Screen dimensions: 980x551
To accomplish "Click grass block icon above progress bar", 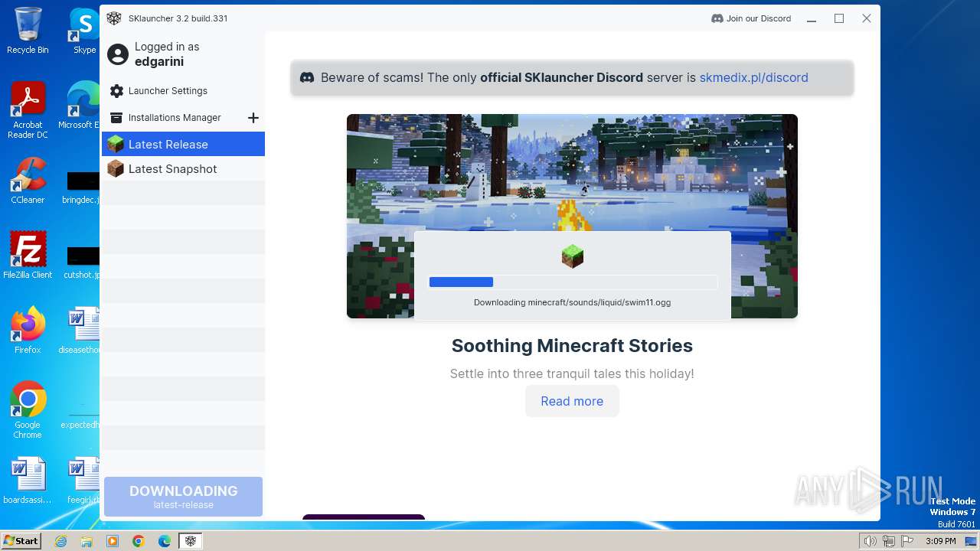I will [x=572, y=256].
